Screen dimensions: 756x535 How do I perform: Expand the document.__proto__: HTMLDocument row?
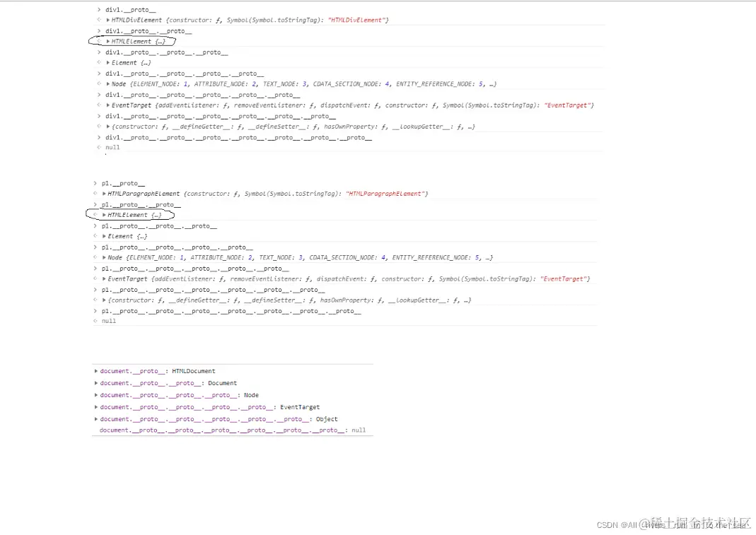point(96,371)
